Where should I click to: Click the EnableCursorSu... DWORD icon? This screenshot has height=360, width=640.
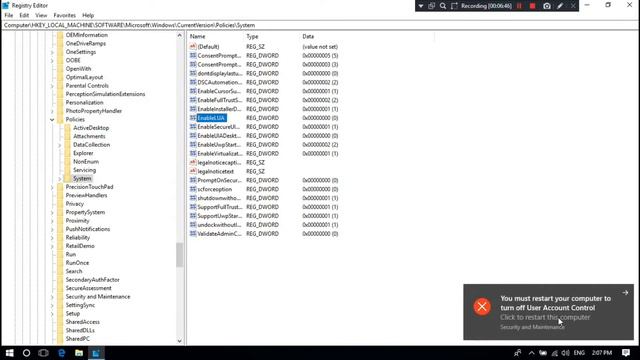193,91
